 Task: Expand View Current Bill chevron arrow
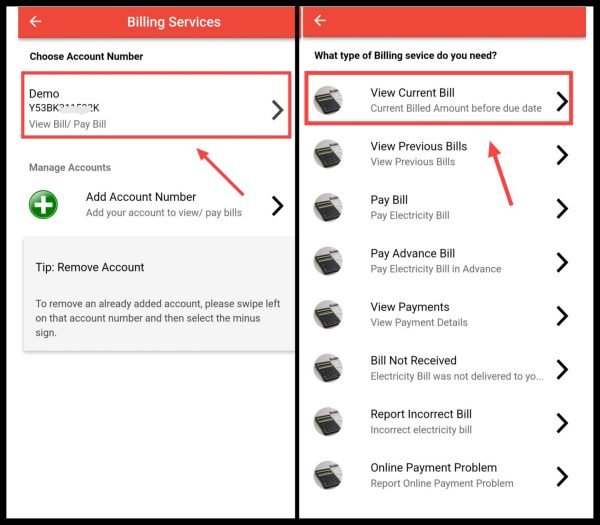tap(562, 101)
